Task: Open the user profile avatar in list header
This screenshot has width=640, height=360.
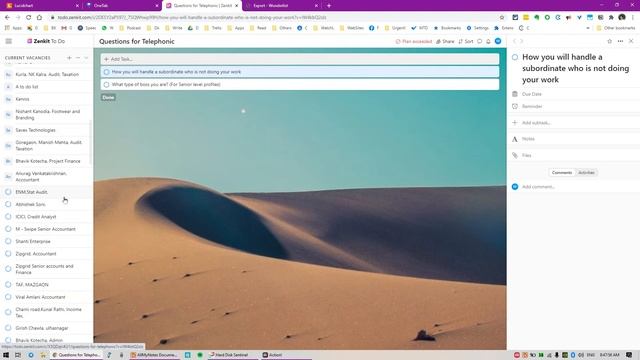Action: [498, 41]
